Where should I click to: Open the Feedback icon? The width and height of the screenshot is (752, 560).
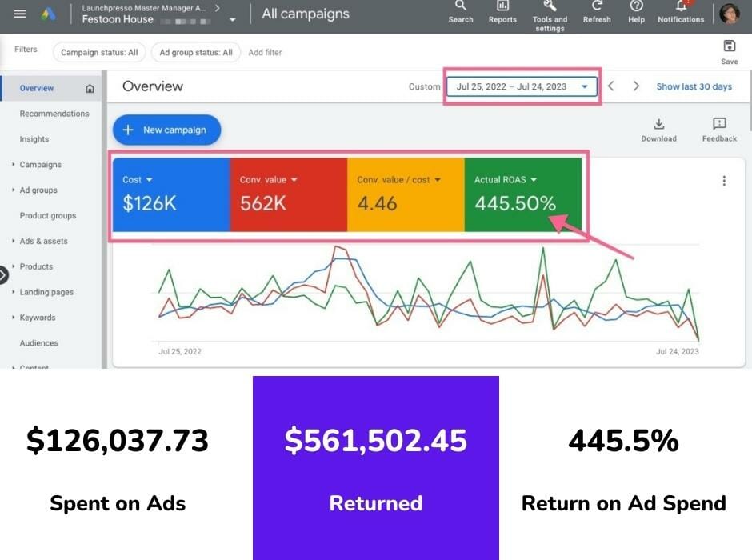[719, 124]
